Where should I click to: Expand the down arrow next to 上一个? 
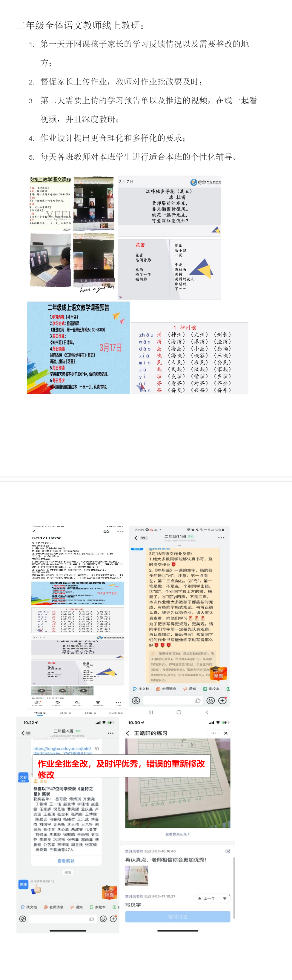(x=225, y=898)
